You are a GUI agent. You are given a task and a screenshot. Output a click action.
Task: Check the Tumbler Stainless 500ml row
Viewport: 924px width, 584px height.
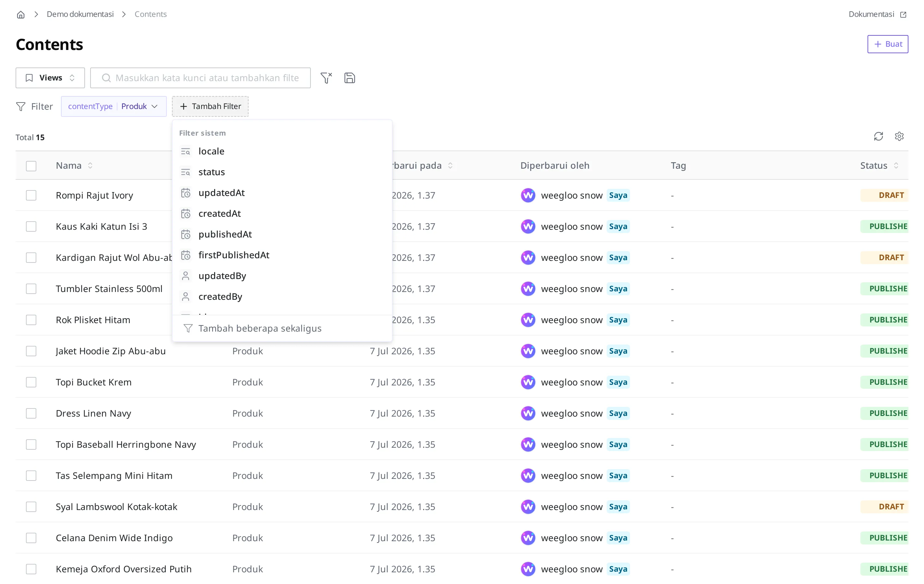pos(31,288)
